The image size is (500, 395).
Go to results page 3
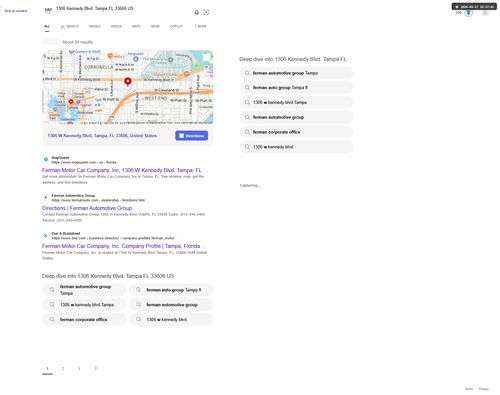coord(79,368)
